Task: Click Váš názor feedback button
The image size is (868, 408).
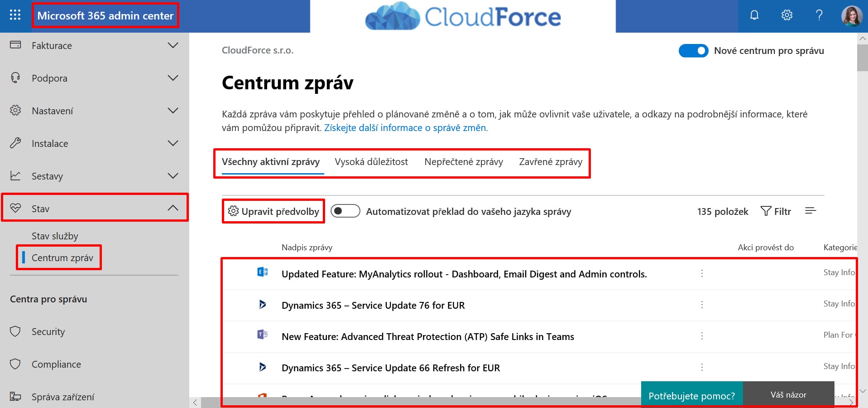Action: (x=789, y=395)
